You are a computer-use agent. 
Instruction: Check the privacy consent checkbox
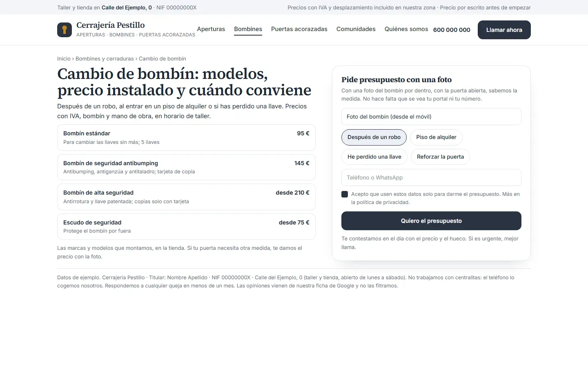[x=345, y=194]
